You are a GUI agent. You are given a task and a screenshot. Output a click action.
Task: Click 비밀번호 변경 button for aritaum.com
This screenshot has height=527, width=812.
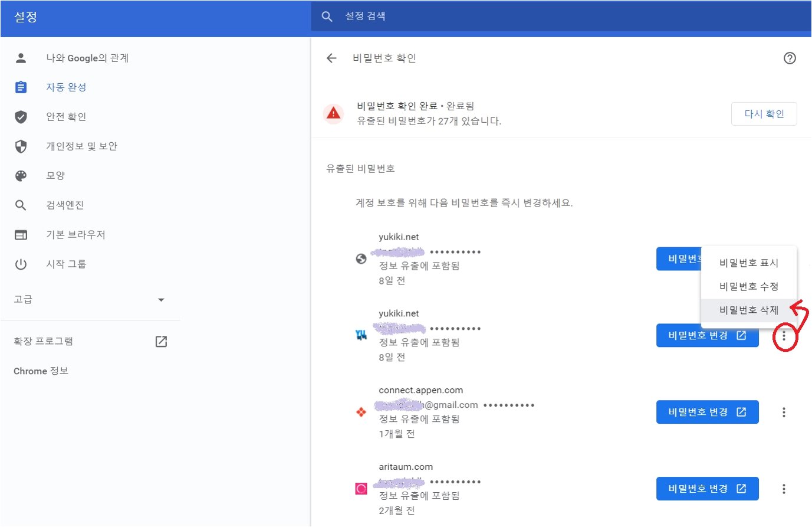[707, 489]
